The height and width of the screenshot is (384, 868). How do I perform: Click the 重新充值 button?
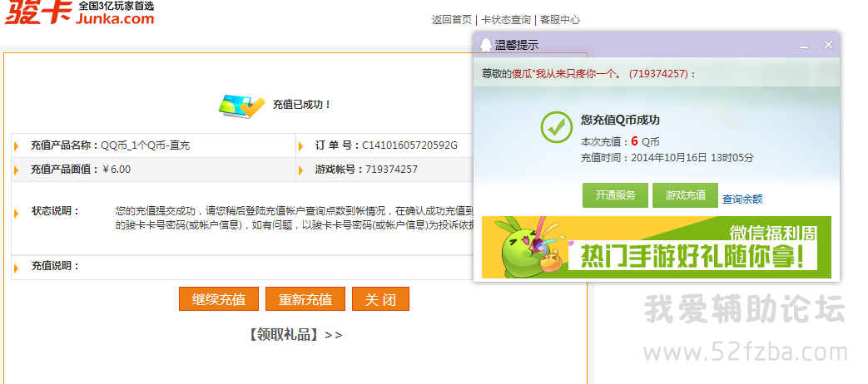click(305, 299)
